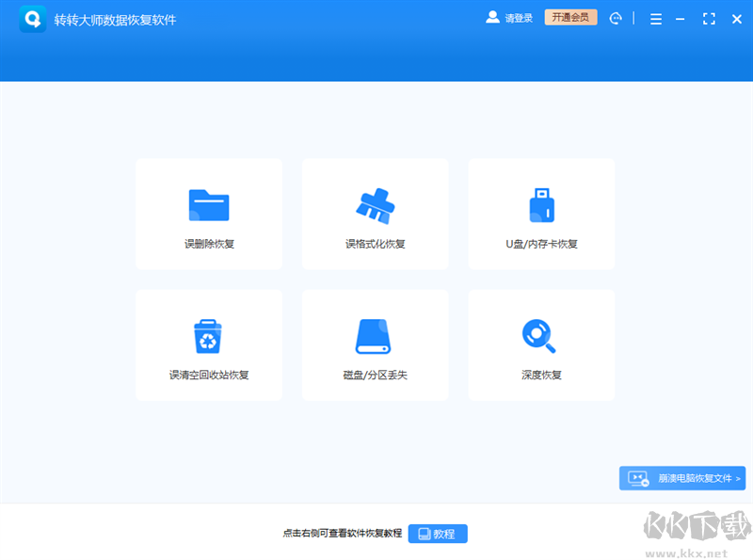This screenshot has width=753, height=560.
Task: Click the 教程 tutorial button
Action: [437, 533]
